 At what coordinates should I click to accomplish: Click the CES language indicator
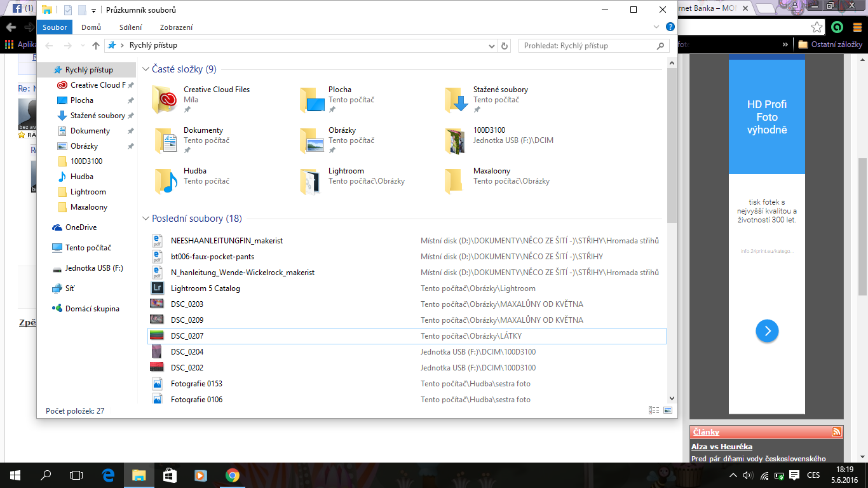point(813,475)
